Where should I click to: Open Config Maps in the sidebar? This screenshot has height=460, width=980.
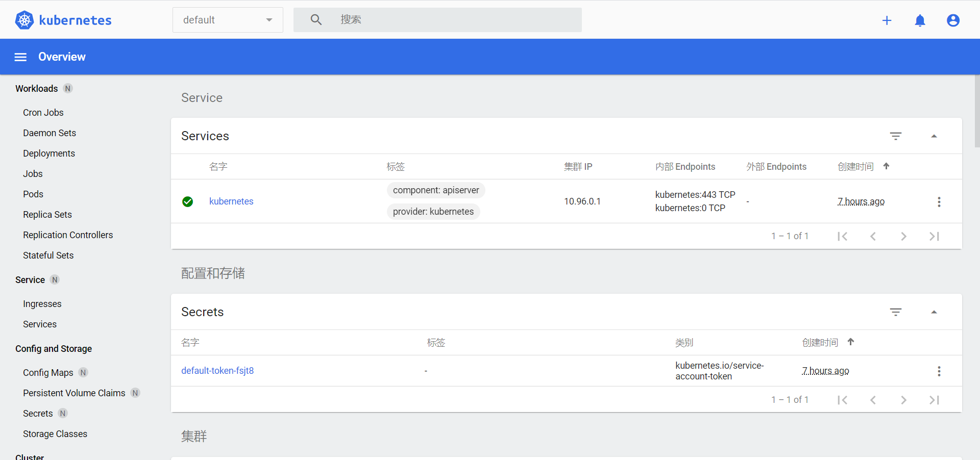pyautogui.click(x=48, y=373)
